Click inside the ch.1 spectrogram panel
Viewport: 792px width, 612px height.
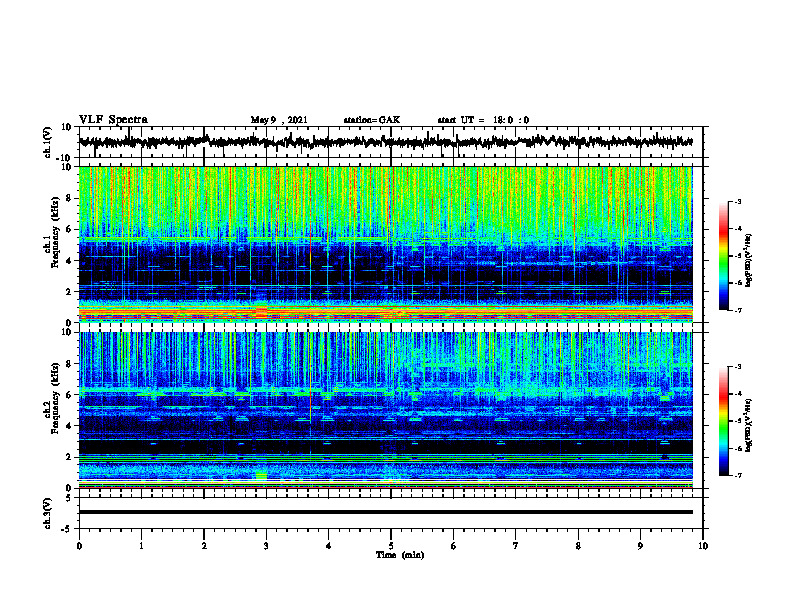[x=386, y=244]
